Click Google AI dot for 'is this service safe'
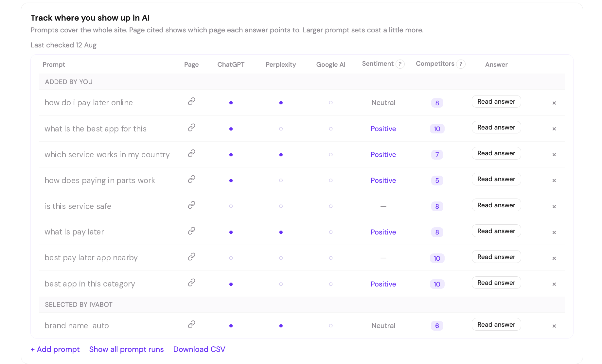 tap(331, 206)
